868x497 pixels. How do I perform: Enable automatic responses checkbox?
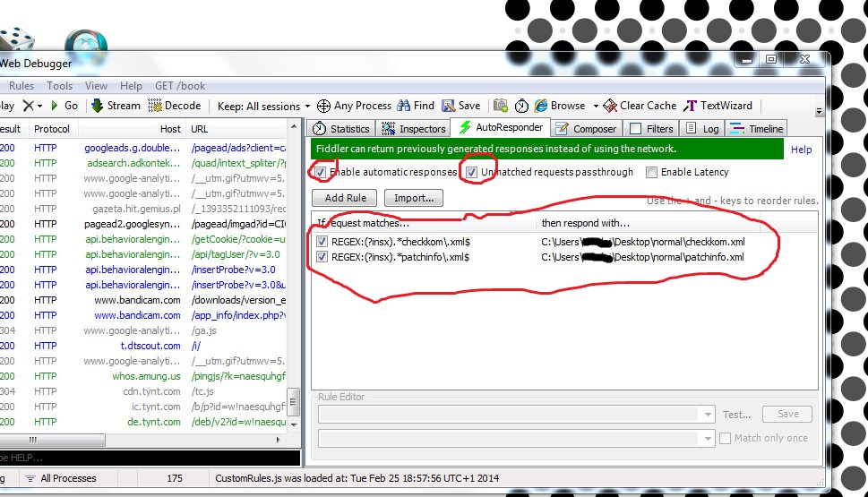(320, 172)
